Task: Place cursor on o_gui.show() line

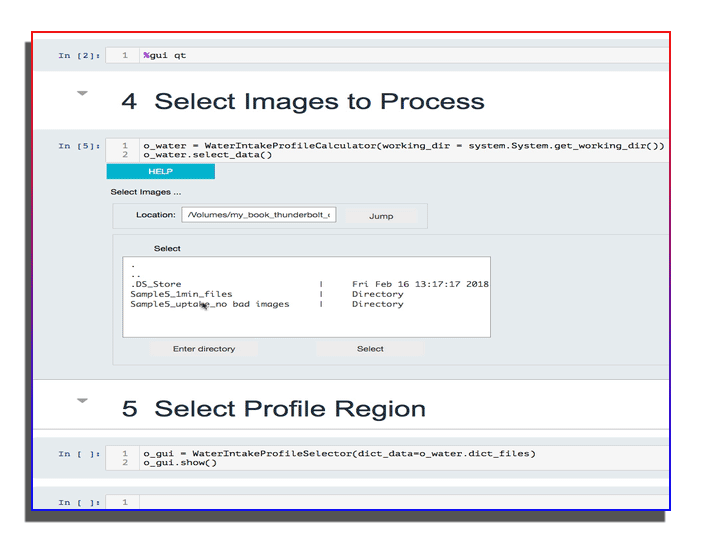Action: pos(180,463)
